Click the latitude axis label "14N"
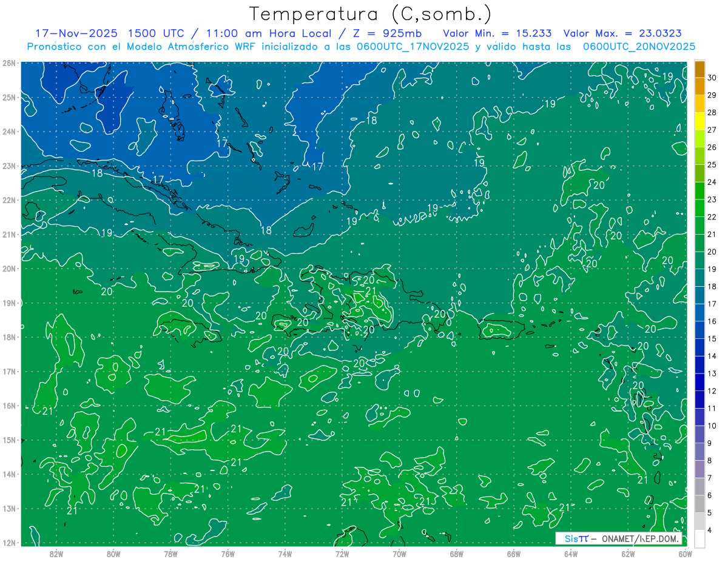The width and height of the screenshot is (728, 562). (10, 474)
